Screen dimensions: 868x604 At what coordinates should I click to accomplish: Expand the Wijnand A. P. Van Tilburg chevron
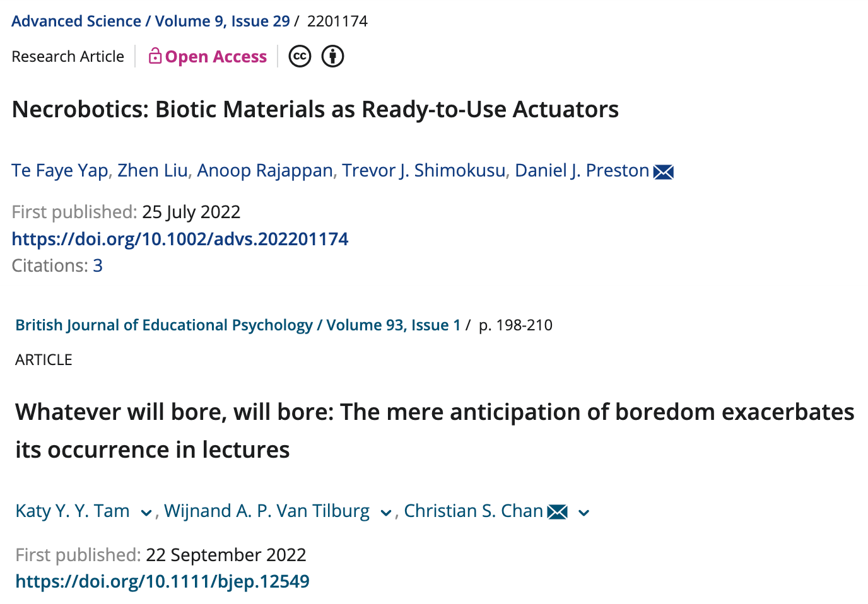(x=386, y=513)
